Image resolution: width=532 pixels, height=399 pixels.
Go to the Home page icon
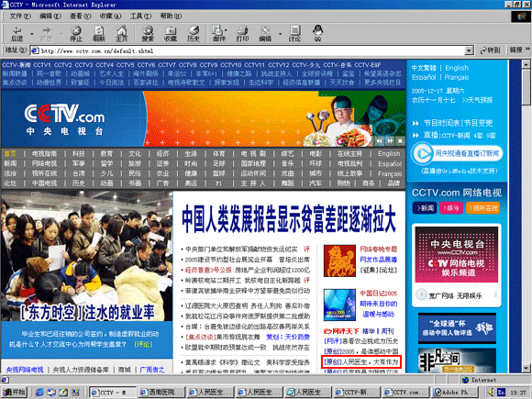pos(121,34)
